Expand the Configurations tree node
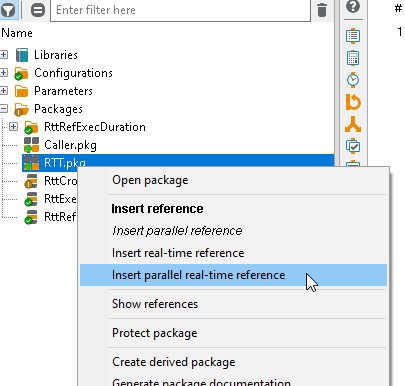405x386 pixels. 4,73
